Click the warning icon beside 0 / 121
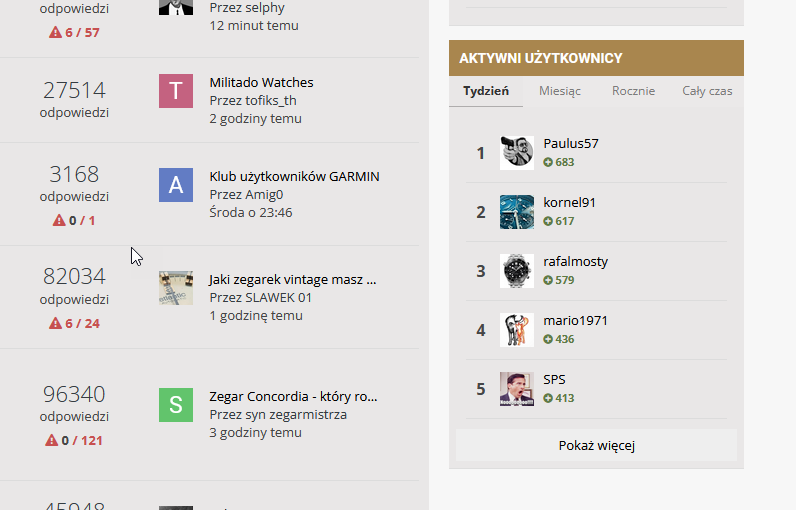 pyautogui.click(x=52, y=440)
